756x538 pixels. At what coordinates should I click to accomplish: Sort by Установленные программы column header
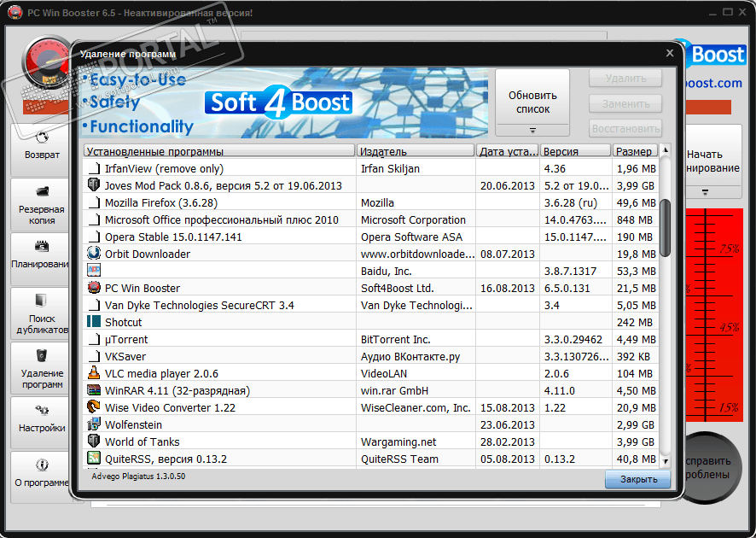tap(219, 151)
